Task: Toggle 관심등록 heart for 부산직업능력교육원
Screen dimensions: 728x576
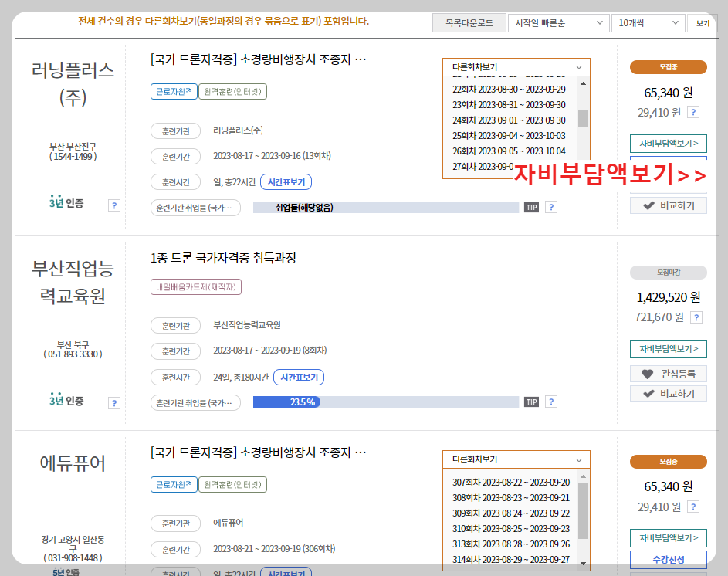Action: [x=669, y=374]
